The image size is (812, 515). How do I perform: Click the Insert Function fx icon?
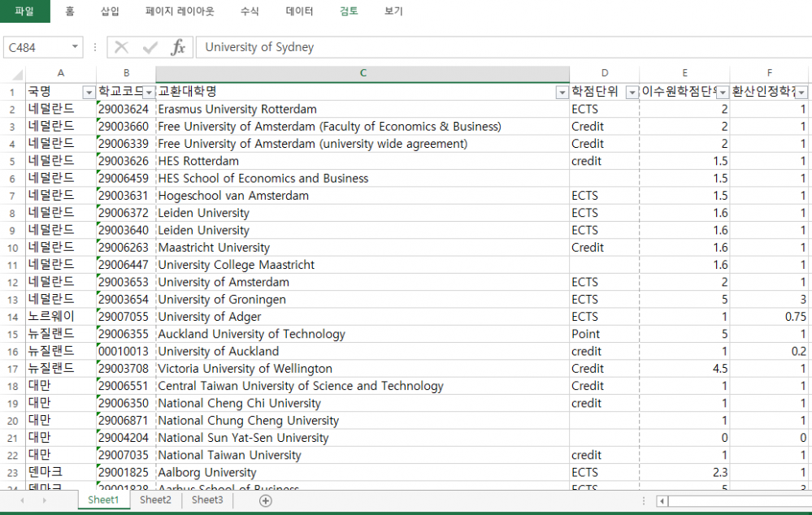(178, 48)
